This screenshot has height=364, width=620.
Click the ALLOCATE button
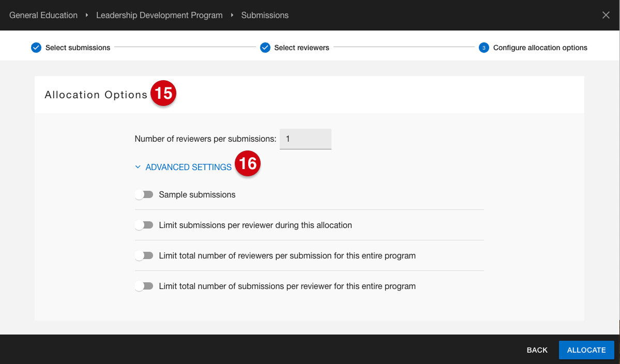(x=586, y=350)
